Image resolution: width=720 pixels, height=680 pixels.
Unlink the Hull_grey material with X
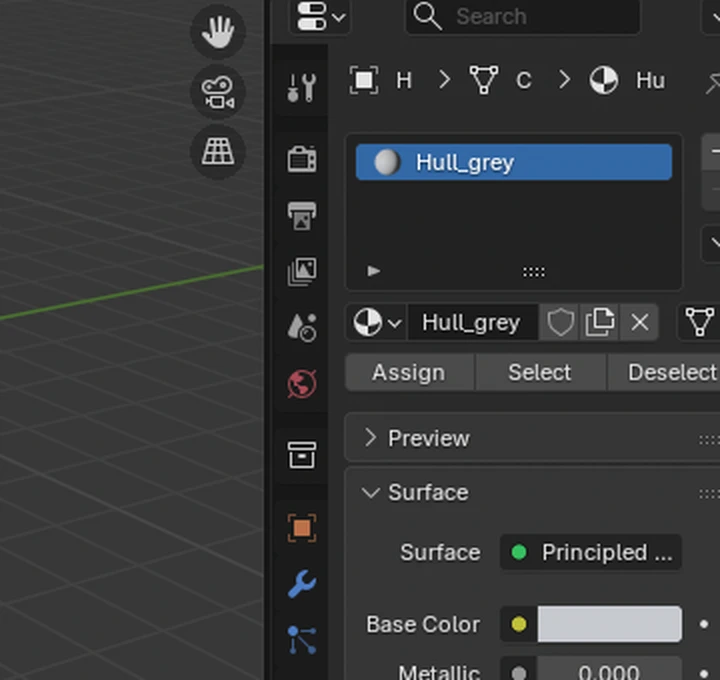pos(640,322)
